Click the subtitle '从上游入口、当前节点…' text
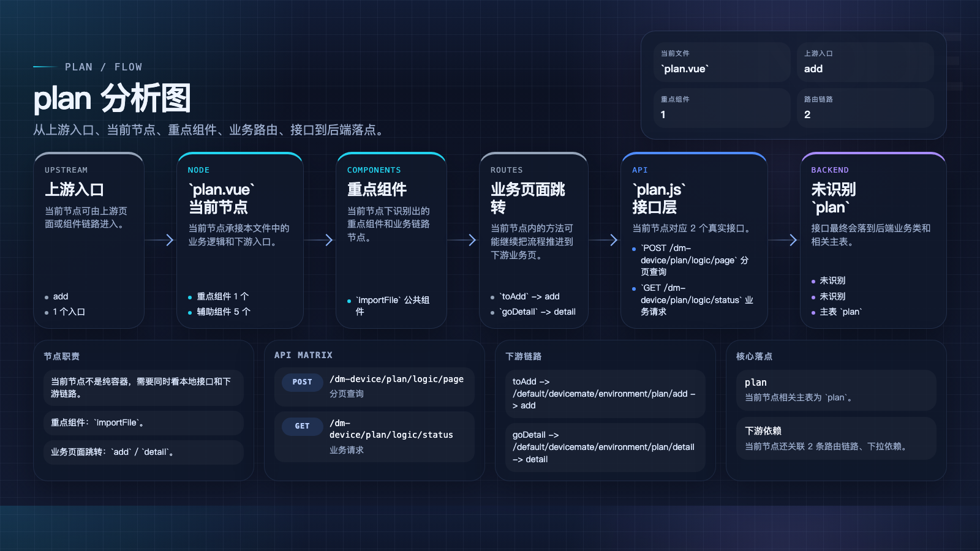The width and height of the screenshot is (980, 551). 211,130
